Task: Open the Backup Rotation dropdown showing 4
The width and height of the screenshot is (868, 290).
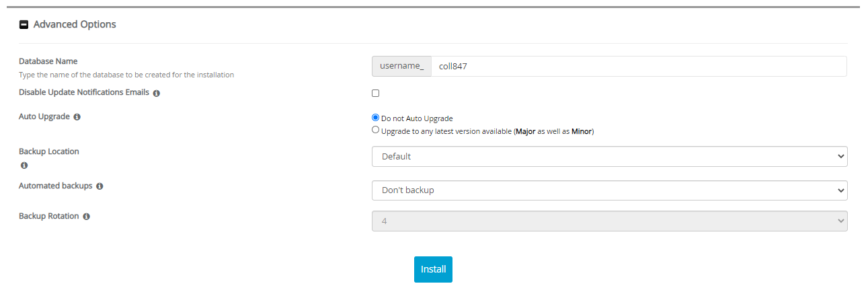Action: point(609,221)
